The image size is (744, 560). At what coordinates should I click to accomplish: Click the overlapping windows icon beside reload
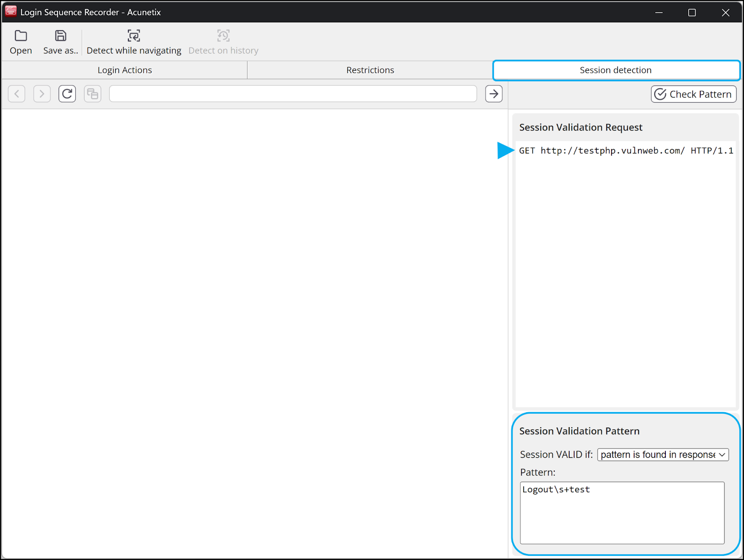coord(93,94)
